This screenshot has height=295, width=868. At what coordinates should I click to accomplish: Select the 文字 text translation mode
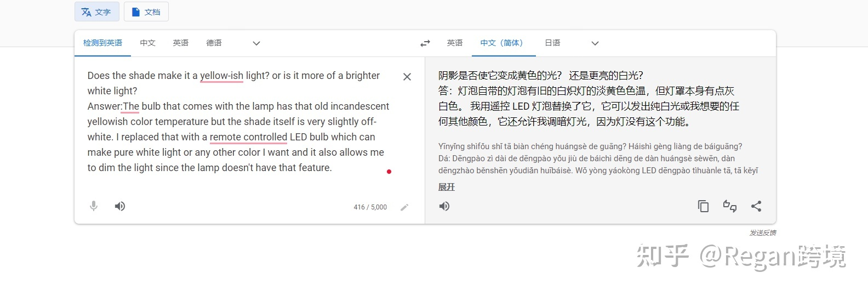[x=96, y=12]
